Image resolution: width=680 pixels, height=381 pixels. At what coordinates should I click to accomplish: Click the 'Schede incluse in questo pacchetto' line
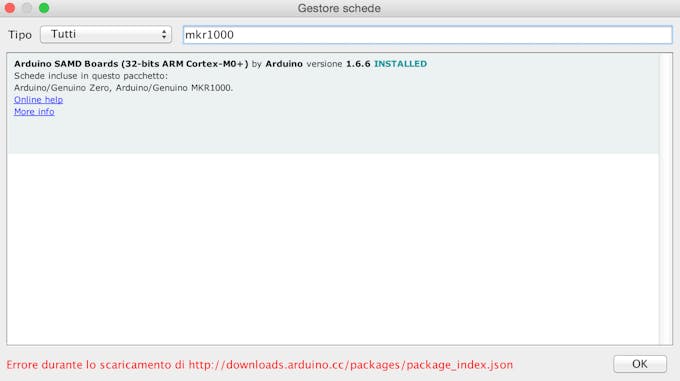coord(91,76)
